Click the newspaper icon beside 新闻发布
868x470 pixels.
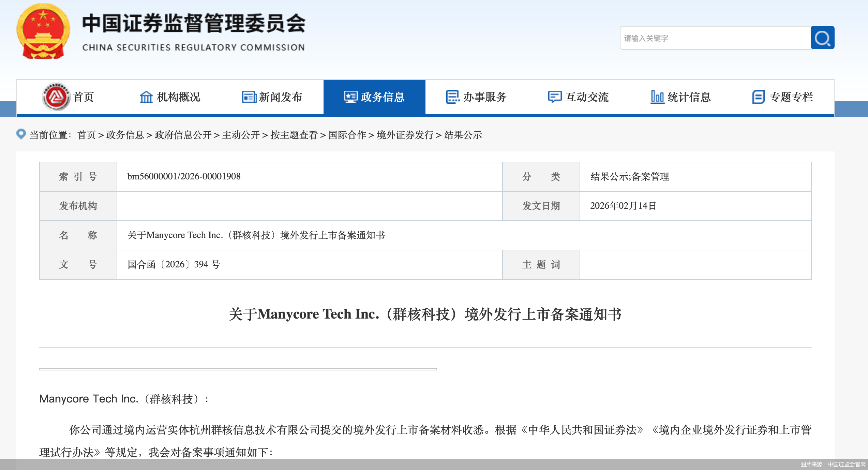pyautogui.click(x=249, y=97)
